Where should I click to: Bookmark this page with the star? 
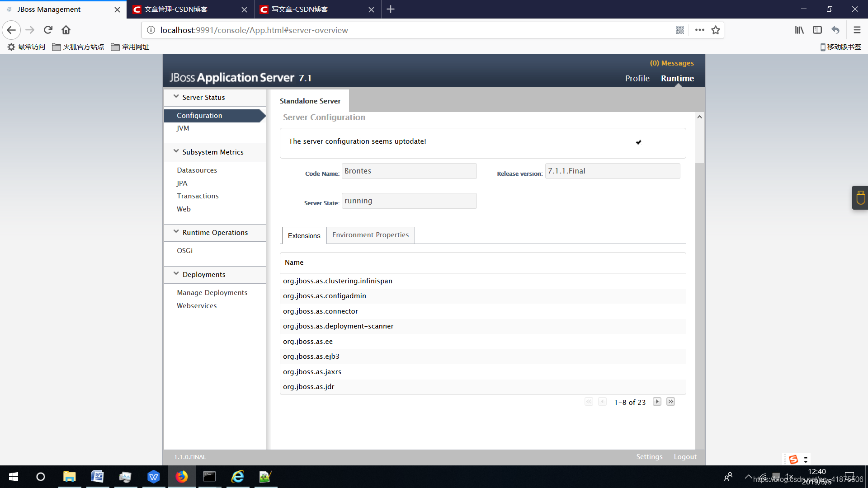pyautogui.click(x=715, y=30)
